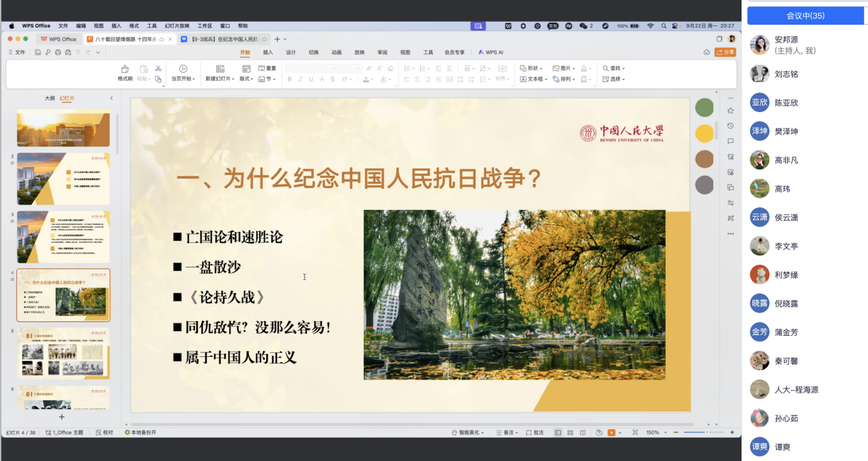The height and width of the screenshot is (461, 868).
Task: Click the save icon in quick access bar
Action: click(38, 52)
